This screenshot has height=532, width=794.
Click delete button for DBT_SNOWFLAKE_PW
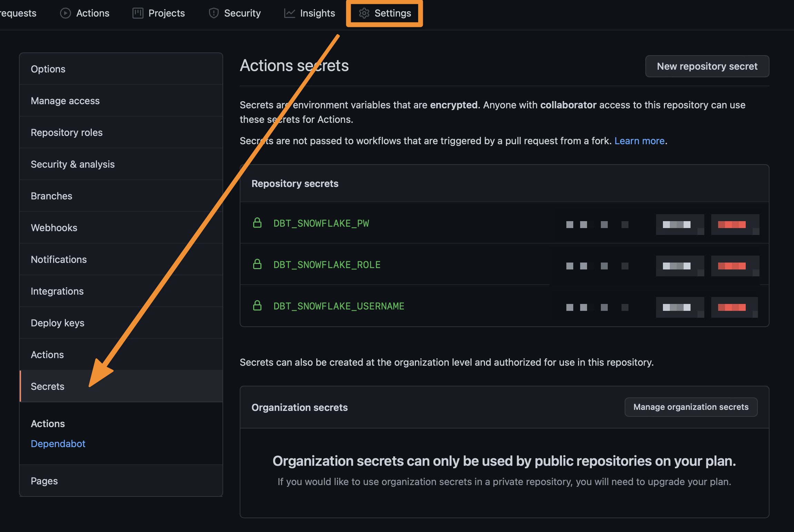click(x=734, y=225)
